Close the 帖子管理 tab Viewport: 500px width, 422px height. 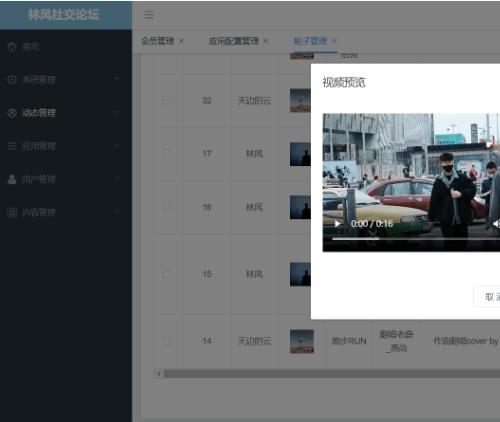(334, 41)
